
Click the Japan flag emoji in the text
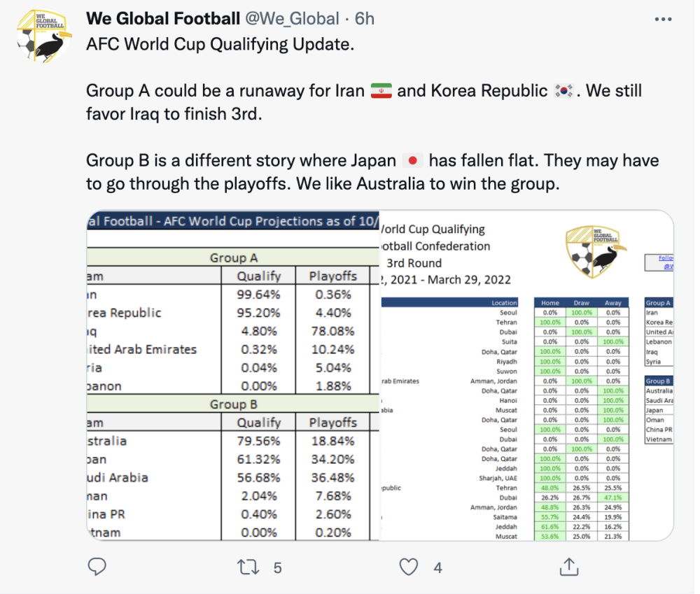(413, 161)
